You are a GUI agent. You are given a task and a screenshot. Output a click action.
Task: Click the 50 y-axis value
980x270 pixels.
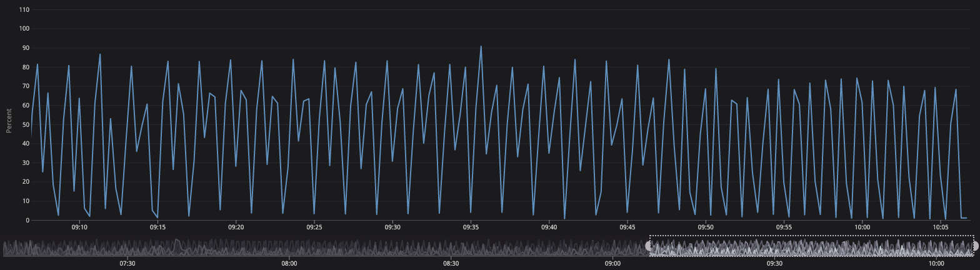coord(26,124)
